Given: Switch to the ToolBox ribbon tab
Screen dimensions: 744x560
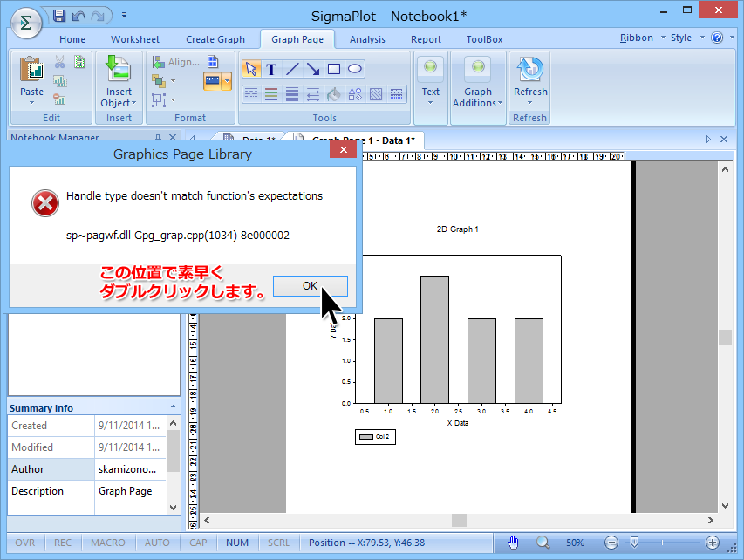Looking at the screenshot, I should pos(484,39).
